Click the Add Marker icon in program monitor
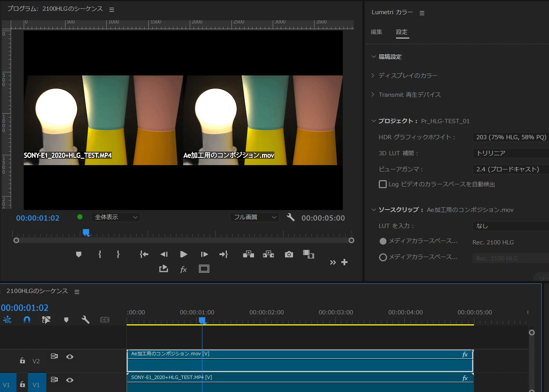The width and height of the screenshot is (549, 392). coord(79,254)
